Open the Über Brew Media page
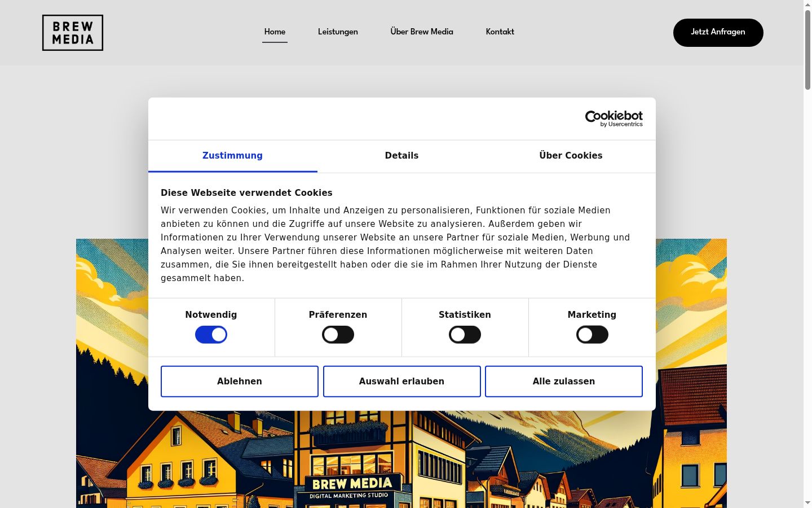Image resolution: width=812 pixels, height=508 pixels. [422, 32]
